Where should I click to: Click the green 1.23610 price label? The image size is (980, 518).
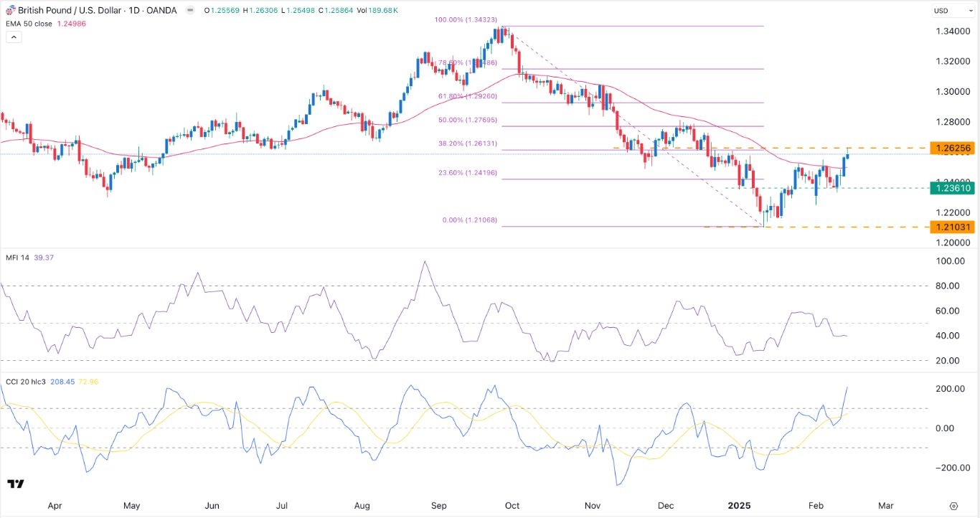tap(953, 188)
